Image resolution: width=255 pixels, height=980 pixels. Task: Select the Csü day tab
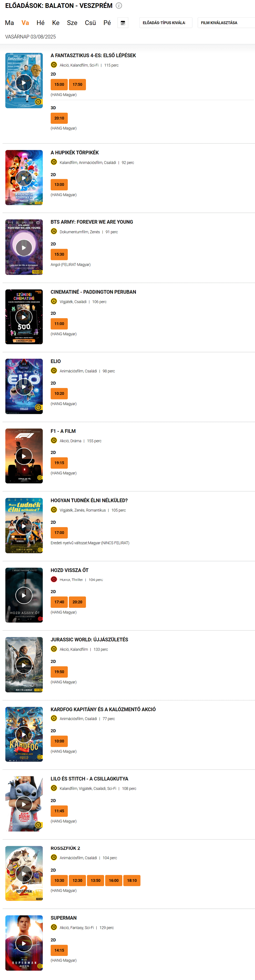pyautogui.click(x=90, y=23)
